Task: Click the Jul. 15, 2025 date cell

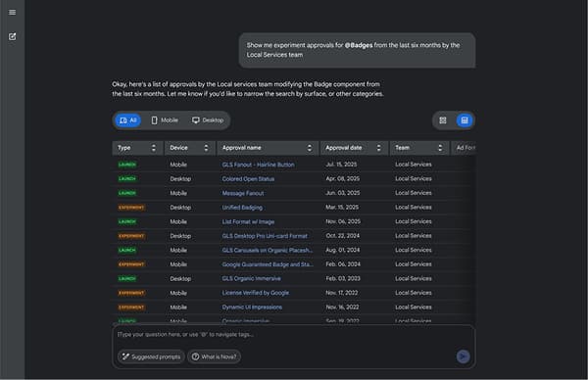Action: click(341, 165)
